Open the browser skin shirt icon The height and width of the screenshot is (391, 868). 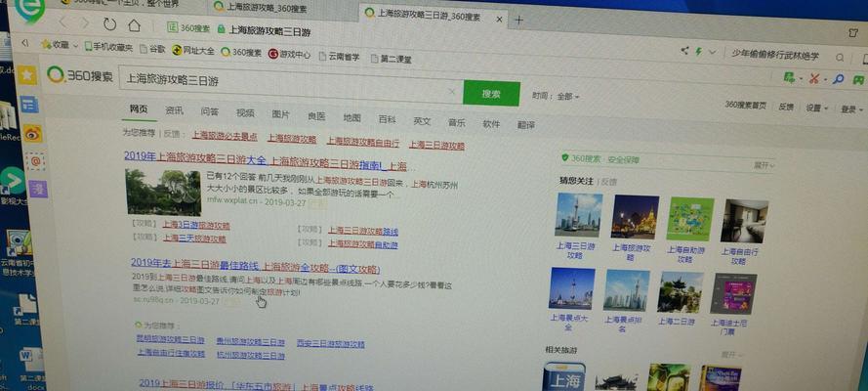tap(853, 33)
